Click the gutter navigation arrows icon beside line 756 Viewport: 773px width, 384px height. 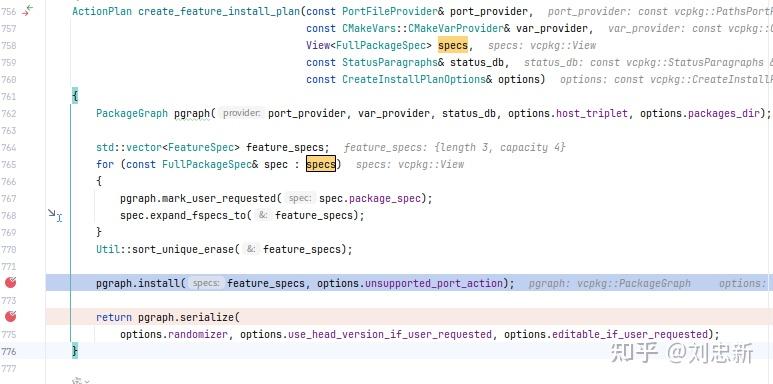28,10
